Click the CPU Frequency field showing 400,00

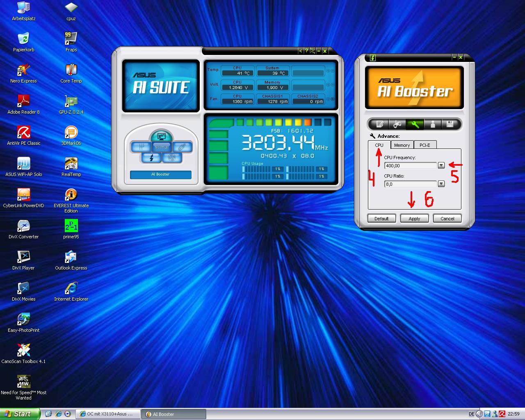[x=411, y=166]
